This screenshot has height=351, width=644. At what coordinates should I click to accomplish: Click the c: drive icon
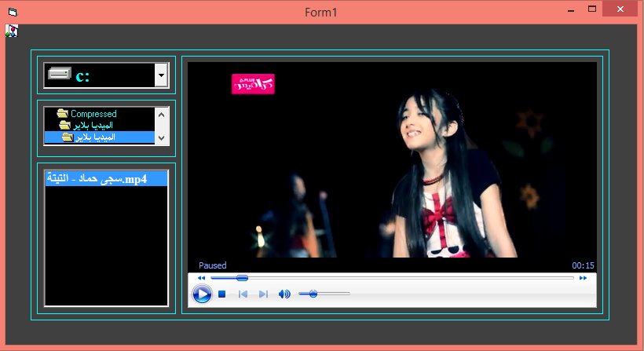60,74
